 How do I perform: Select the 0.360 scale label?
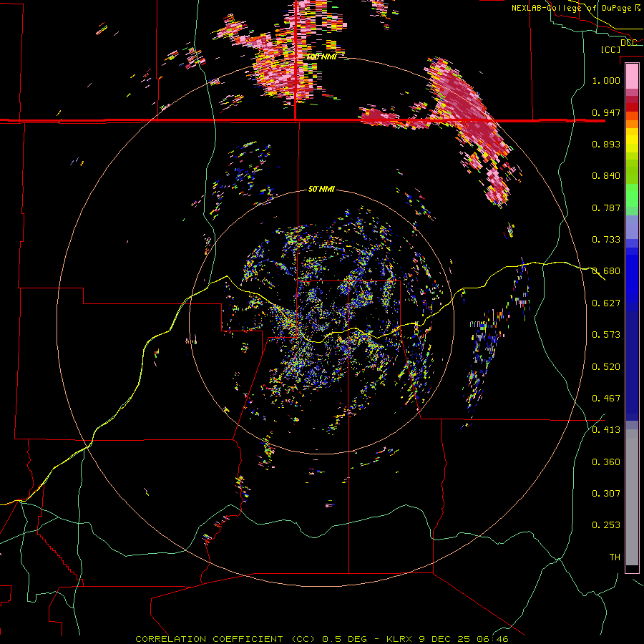click(x=606, y=462)
